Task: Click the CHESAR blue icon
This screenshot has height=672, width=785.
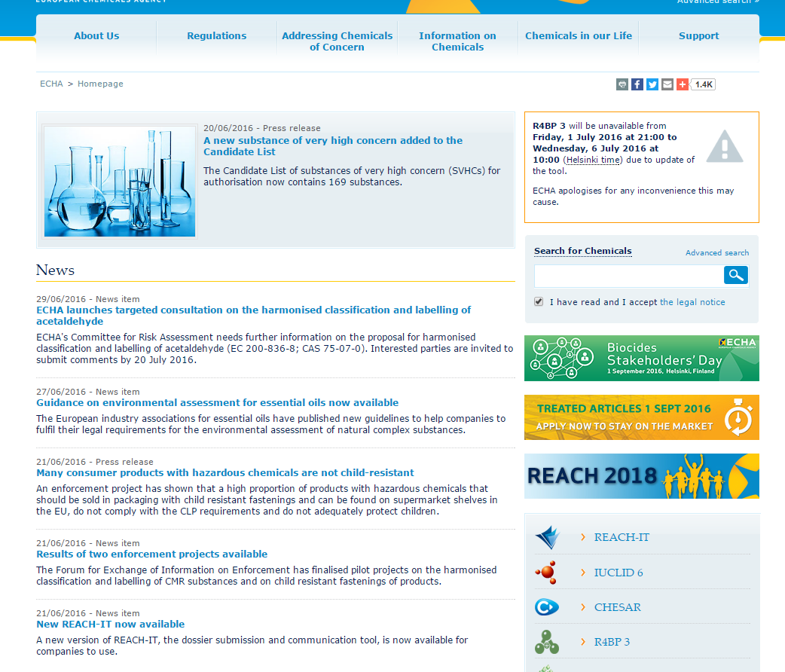Action: tap(547, 607)
